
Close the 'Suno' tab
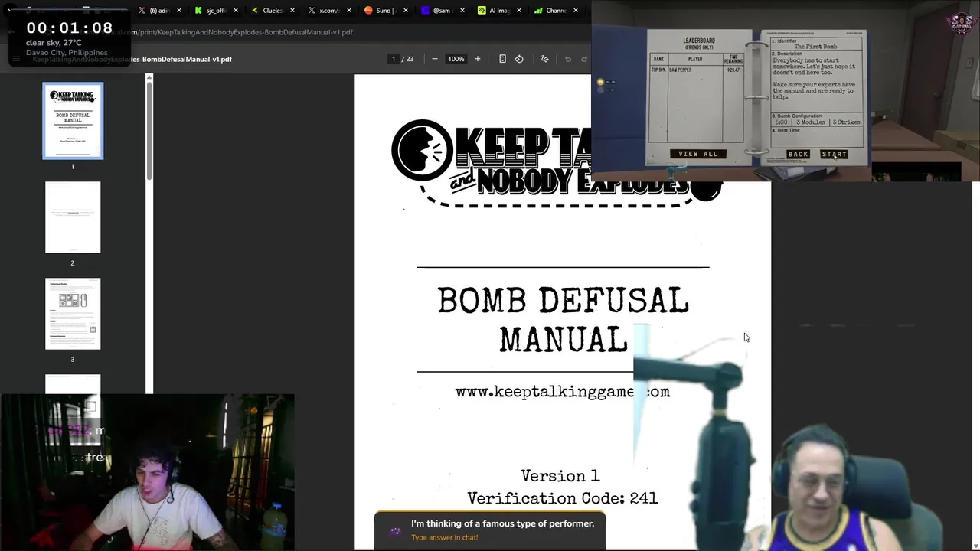point(406,11)
